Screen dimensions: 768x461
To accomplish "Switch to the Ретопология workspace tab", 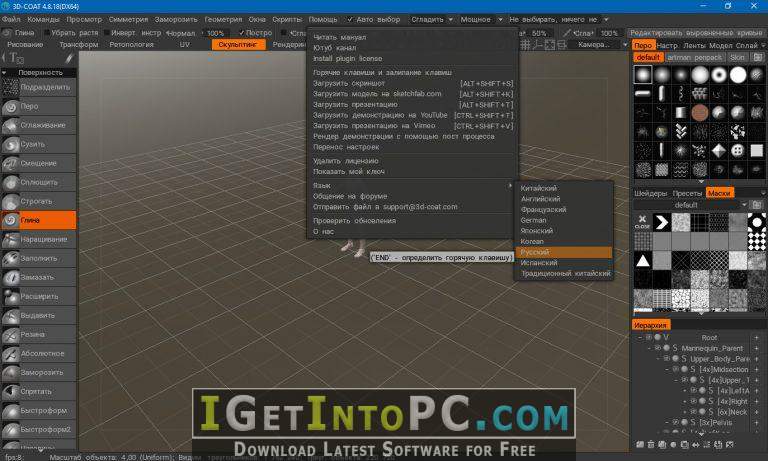I will pyautogui.click(x=137, y=45).
